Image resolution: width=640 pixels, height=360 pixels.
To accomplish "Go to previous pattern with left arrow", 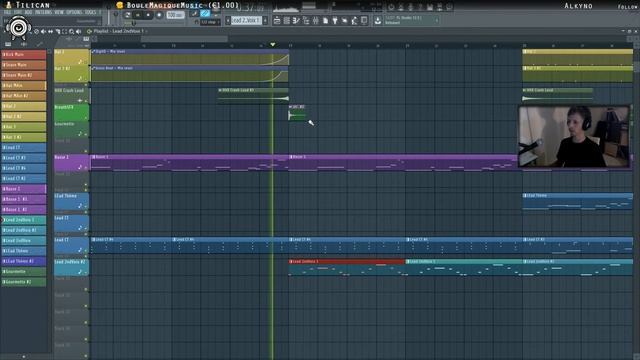I will point(228,20).
